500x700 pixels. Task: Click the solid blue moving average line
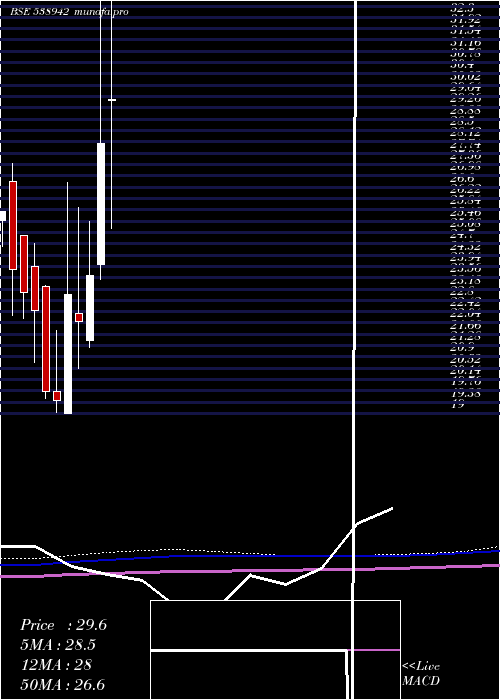tap(250, 556)
